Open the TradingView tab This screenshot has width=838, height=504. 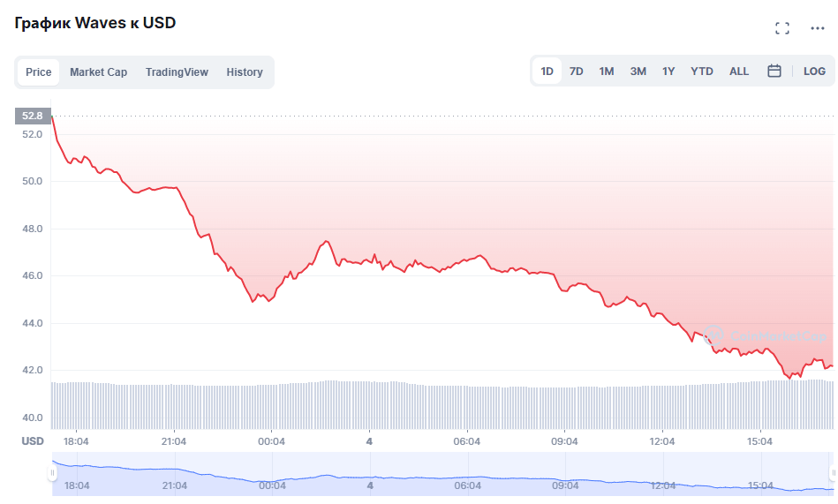177,72
